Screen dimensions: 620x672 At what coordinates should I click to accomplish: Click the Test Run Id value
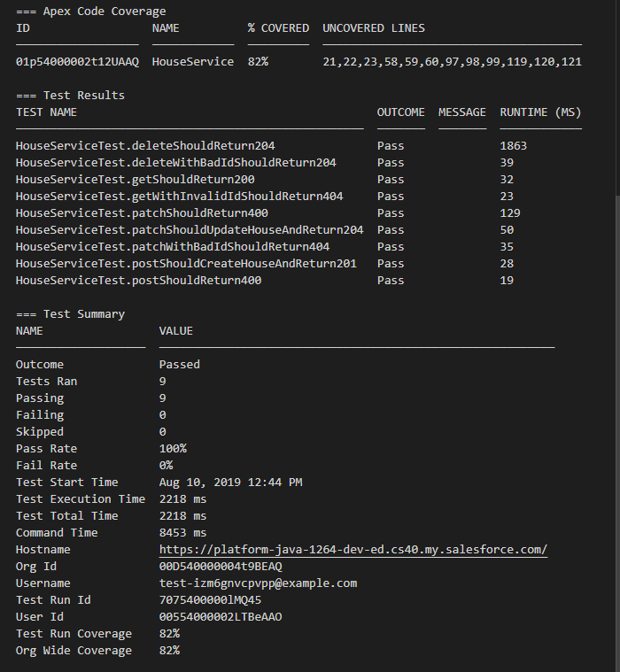point(210,599)
